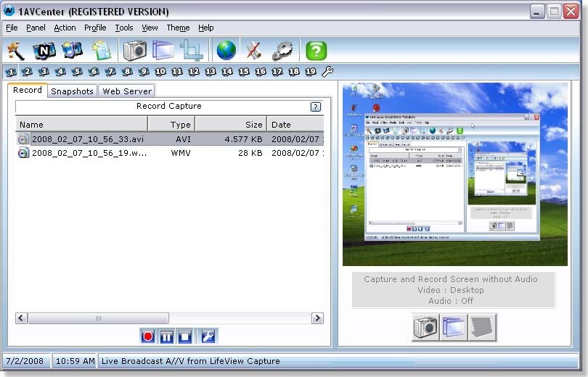Open the wizard wand toolbar icon
Screen dimensions: 588x377
click(x=15, y=51)
